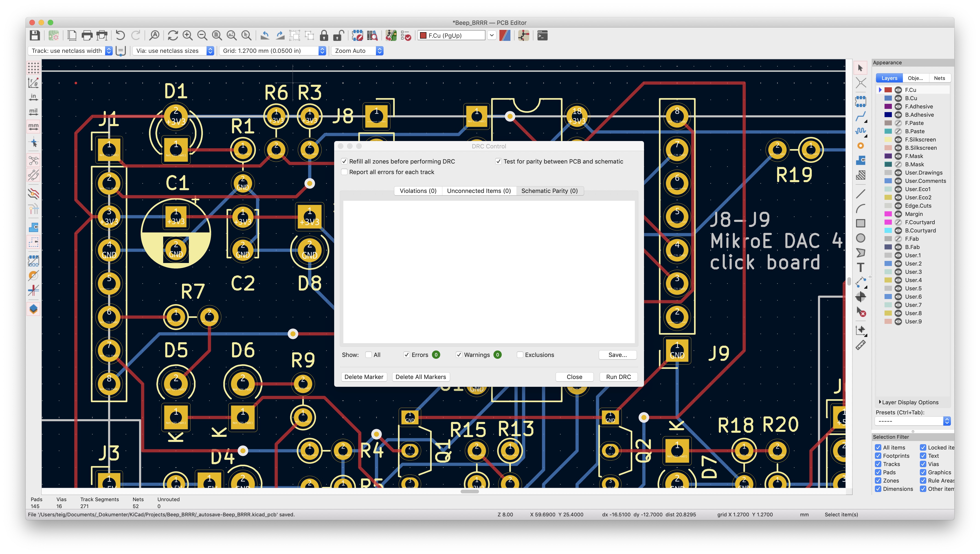Click the Edge.Cuts color swatch
The image size is (980, 554).
coord(888,206)
